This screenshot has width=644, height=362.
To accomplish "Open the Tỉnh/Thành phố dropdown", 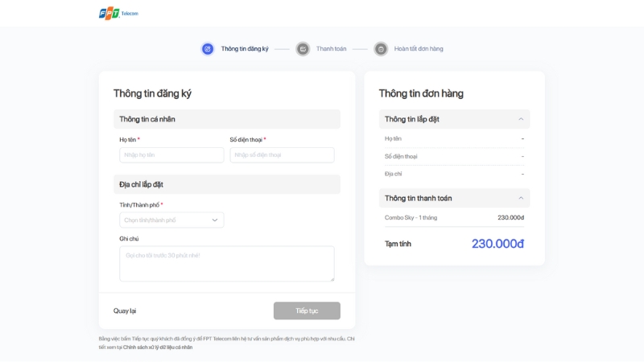I will click(166, 220).
